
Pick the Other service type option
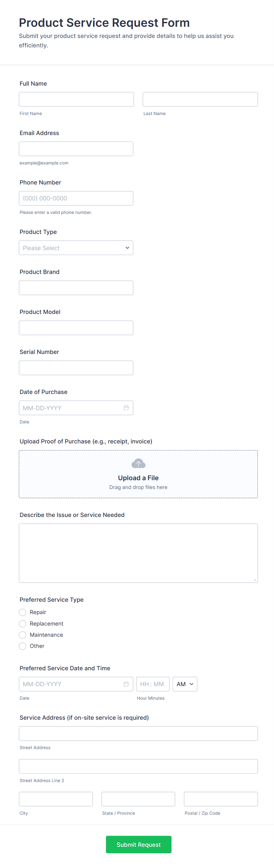pos(23,646)
